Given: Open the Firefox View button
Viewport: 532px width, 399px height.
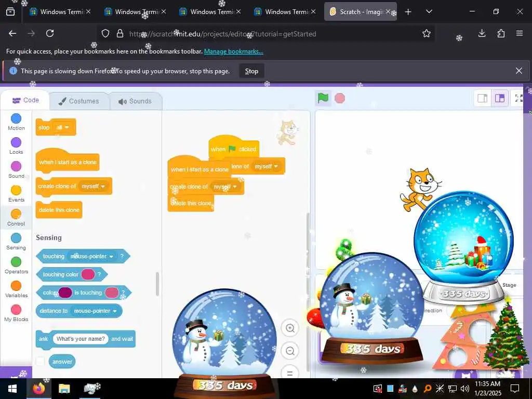Looking at the screenshot, I should (x=10, y=12).
